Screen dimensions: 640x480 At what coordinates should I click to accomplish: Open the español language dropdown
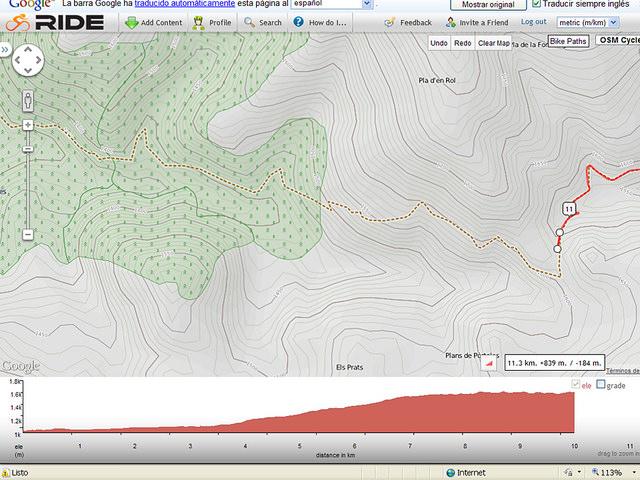point(331,4)
